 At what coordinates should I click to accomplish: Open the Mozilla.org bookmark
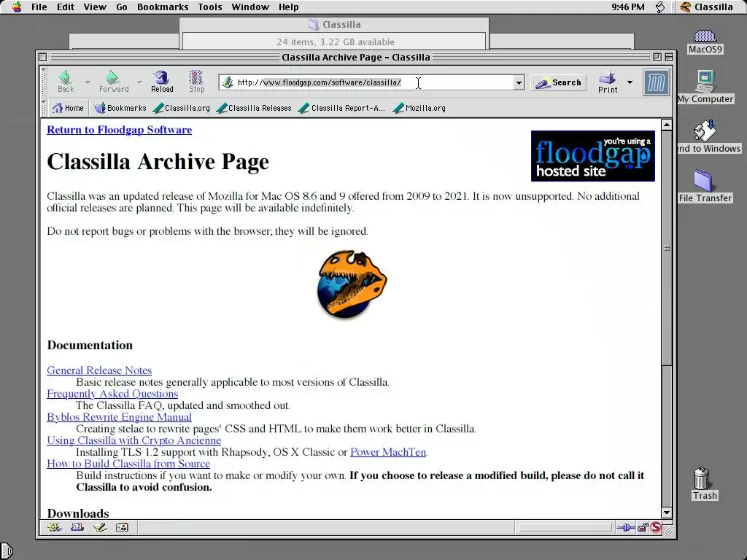419,108
